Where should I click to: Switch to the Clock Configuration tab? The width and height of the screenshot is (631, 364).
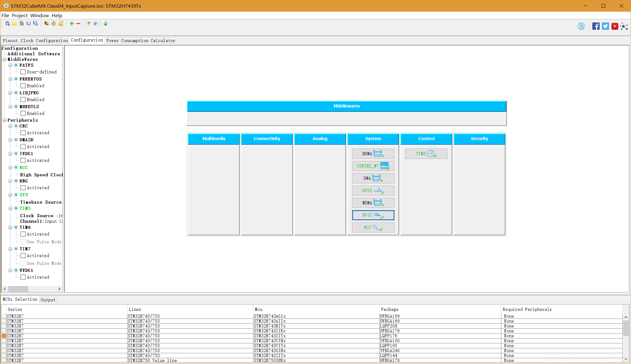click(44, 41)
